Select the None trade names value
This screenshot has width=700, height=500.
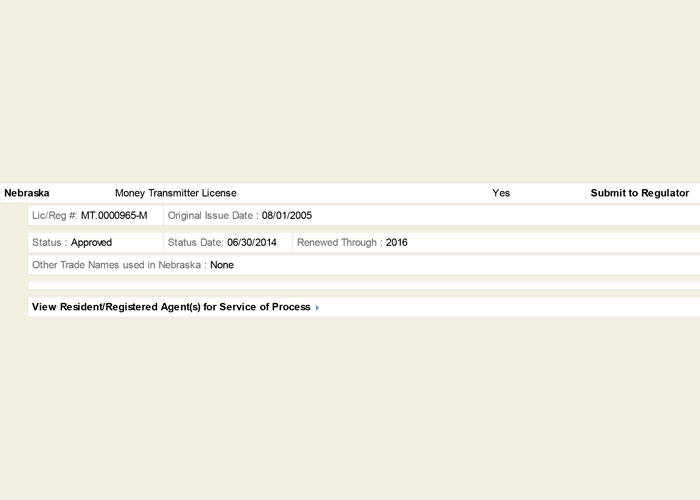pyautogui.click(x=222, y=265)
